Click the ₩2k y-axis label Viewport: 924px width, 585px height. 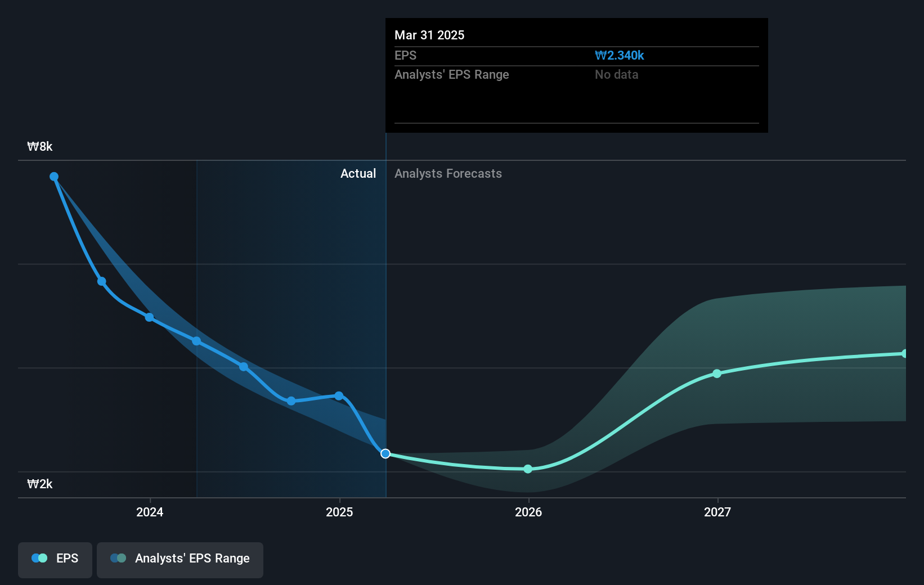(x=40, y=484)
